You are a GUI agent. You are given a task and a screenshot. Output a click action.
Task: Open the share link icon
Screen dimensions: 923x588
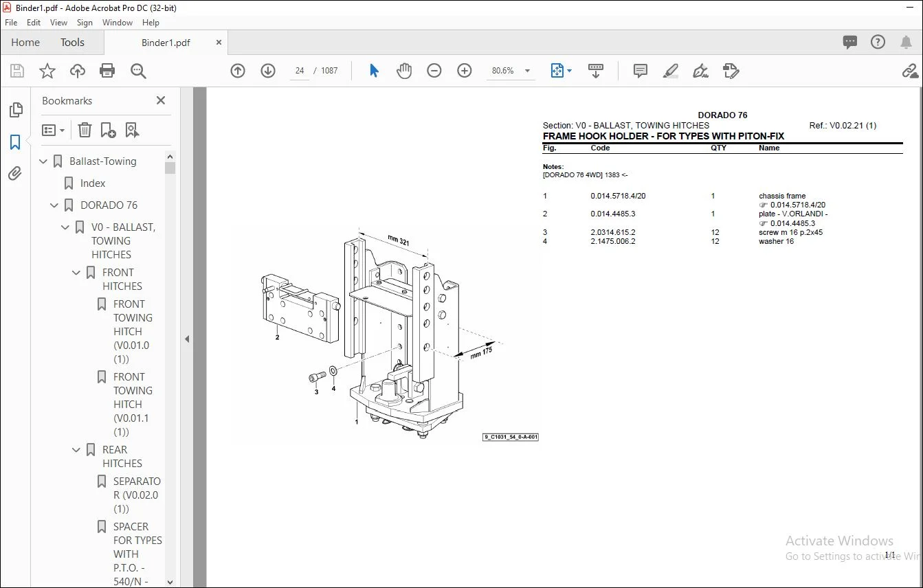(911, 71)
